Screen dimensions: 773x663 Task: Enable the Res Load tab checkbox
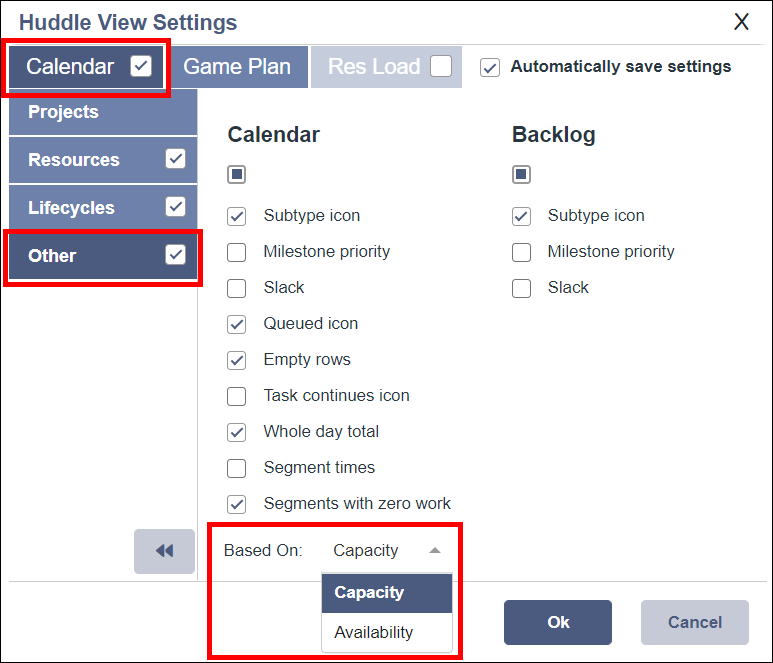click(x=441, y=67)
